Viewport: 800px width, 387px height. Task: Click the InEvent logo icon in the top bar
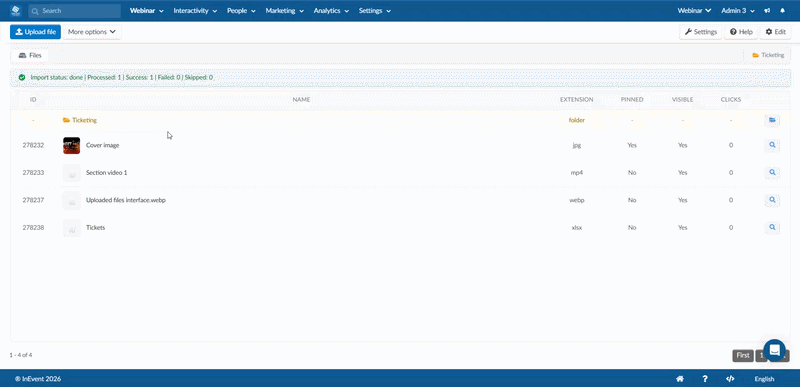point(16,10)
